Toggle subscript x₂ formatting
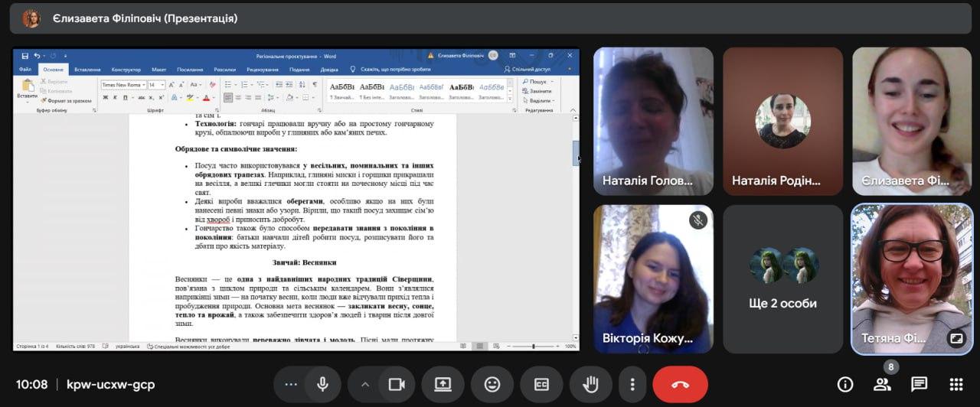980x407 pixels. tap(152, 98)
